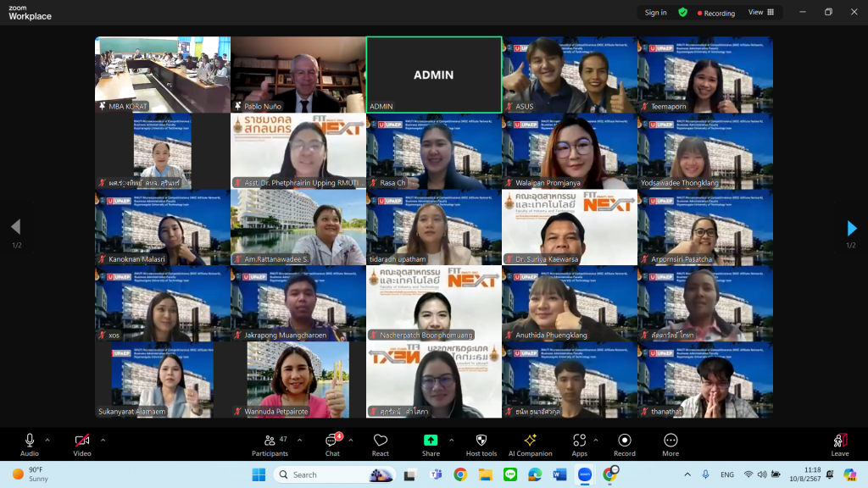Screen dimensions: 868x488
Task: Launch the AI Companion
Action: click(x=530, y=441)
